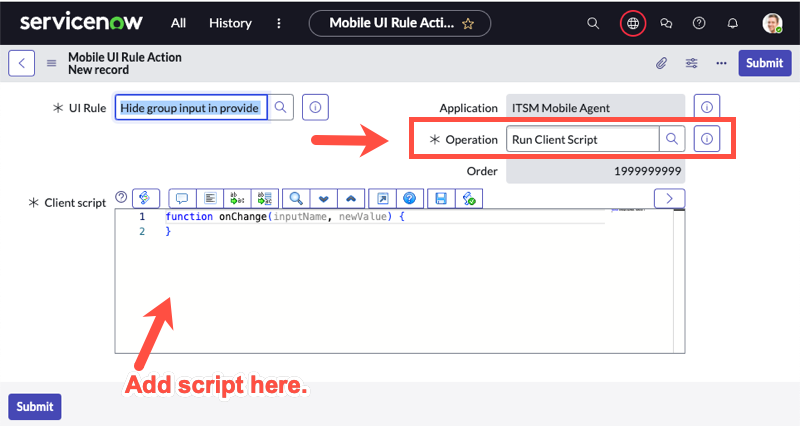
Task: Open script editor search magnifier
Action: pyautogui.click(x=296, y=198)
